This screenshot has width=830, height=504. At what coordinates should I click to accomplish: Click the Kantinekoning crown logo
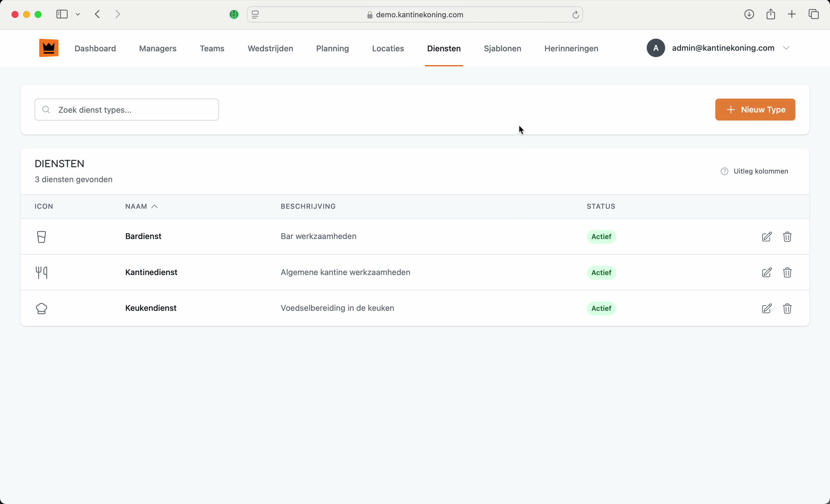point(49,48)
